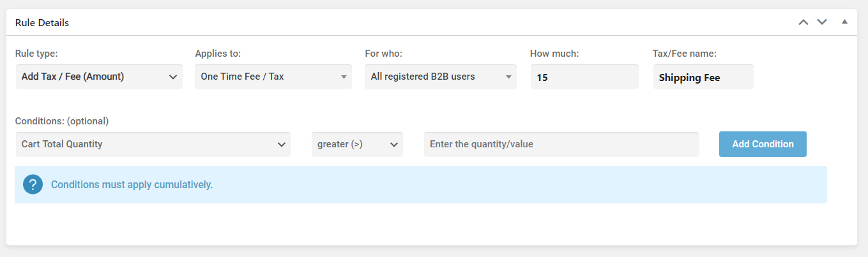This screenshot has height=257, width=868.
Task: Open the Cart Total Quantity condition dropdown
Action: pyautogui.click(x=153, y=144)
